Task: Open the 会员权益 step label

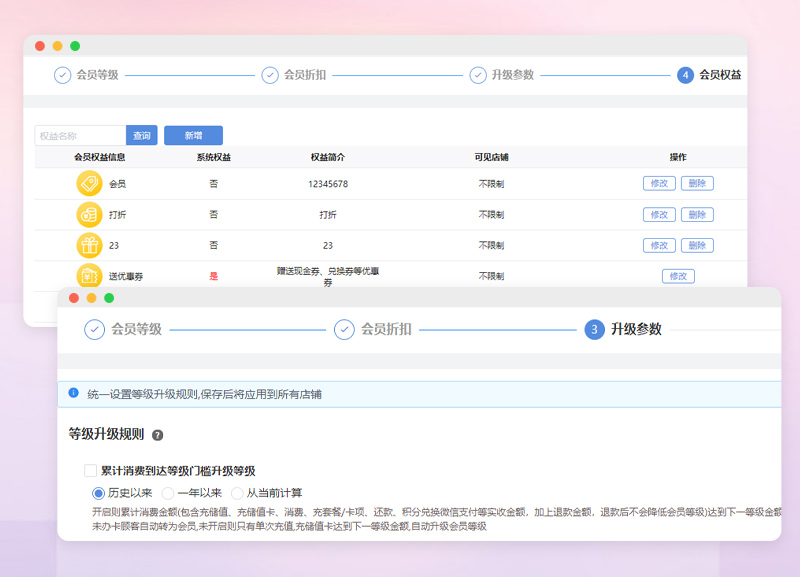Action: [720, 75]
